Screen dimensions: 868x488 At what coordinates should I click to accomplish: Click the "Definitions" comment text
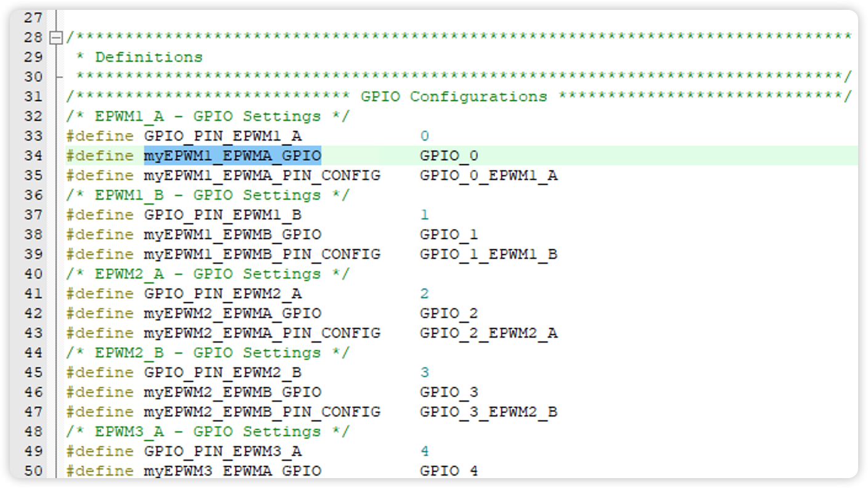[x=148, y=57]
